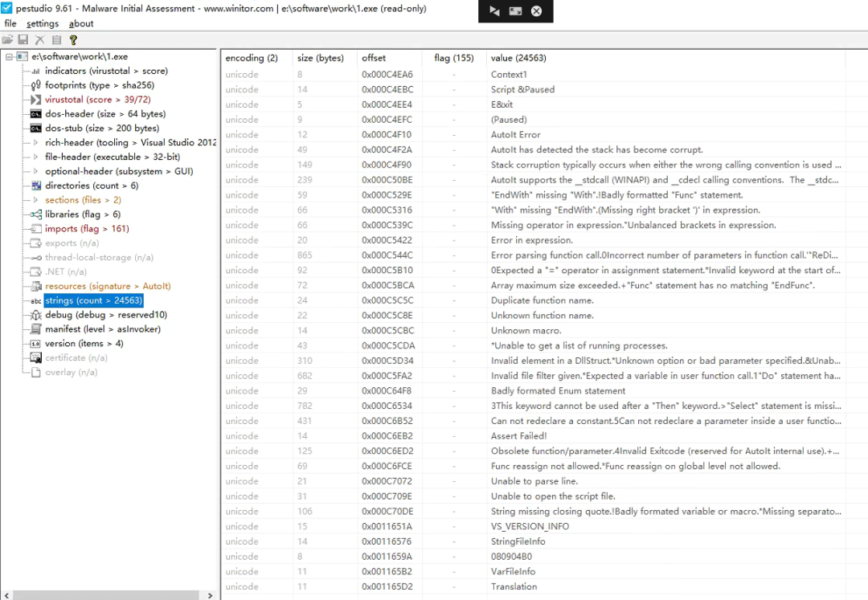Click the certificate icon

tap(36, 357)
